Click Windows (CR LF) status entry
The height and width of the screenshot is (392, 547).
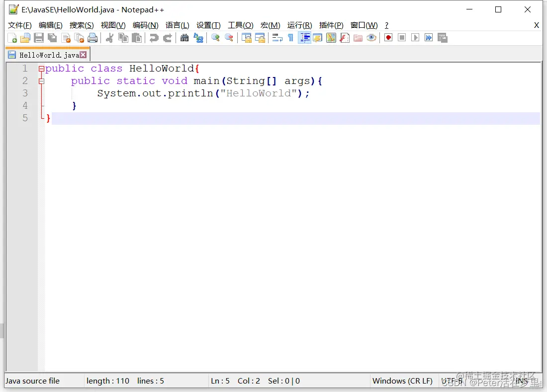pos(402,381)
